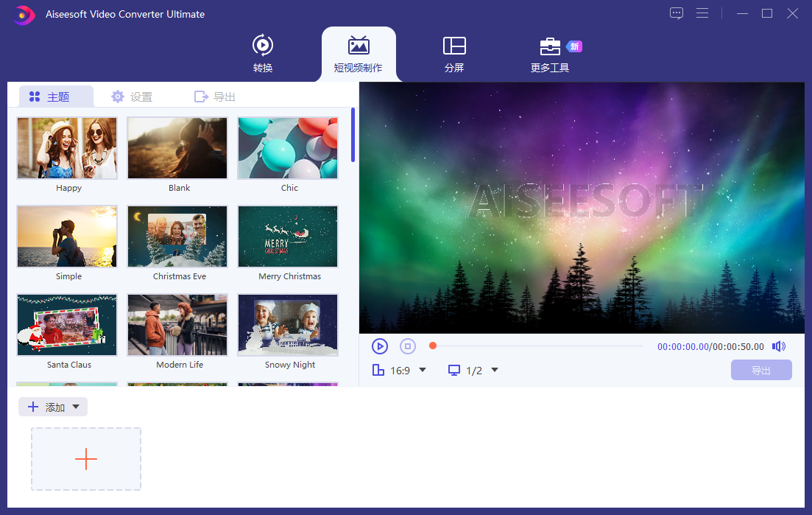The height and width of the screenshot is (515, 812).
Task: Play the preview video
Action: point(380,346)
